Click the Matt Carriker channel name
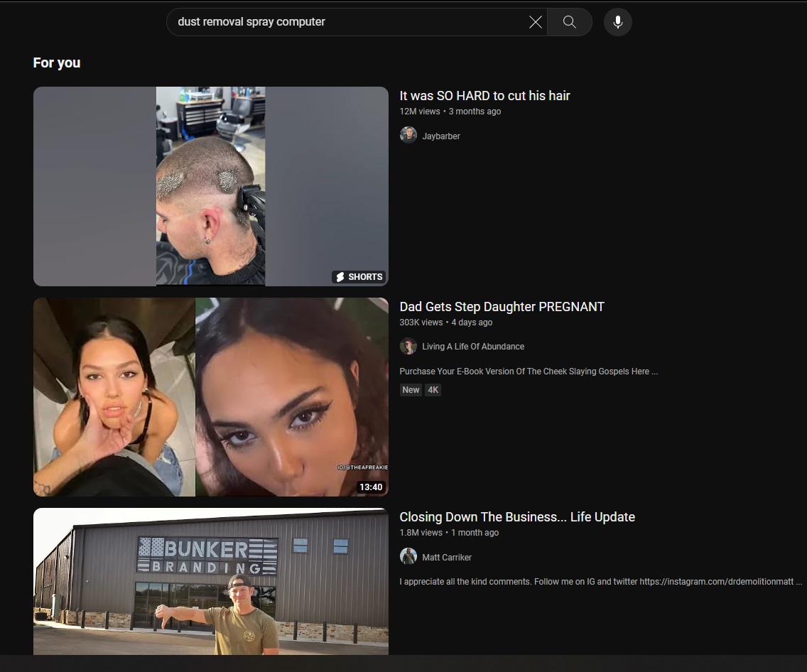 447,557
